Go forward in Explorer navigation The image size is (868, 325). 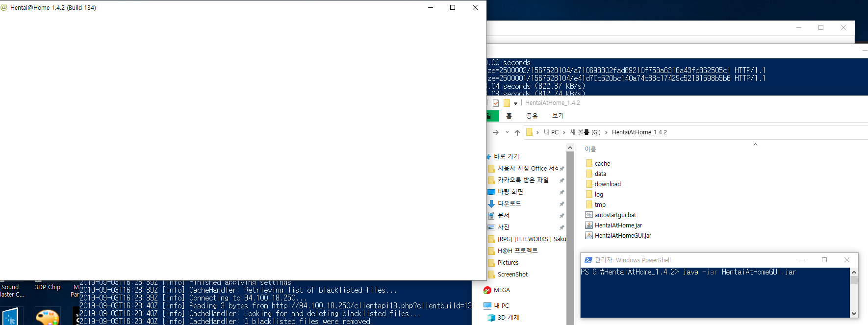point(496,132)
